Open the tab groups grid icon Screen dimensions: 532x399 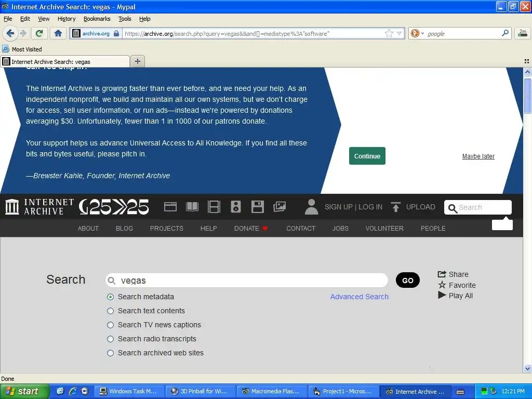pos(527,61)
